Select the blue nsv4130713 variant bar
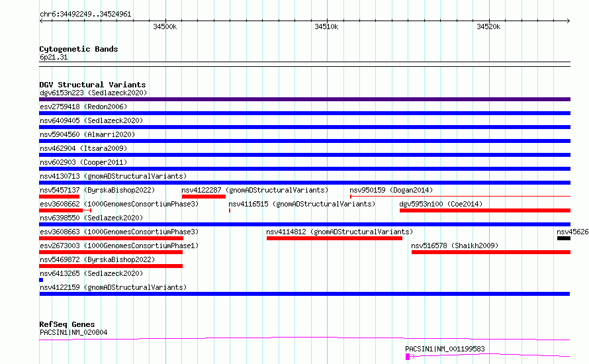 coord(304,183)
